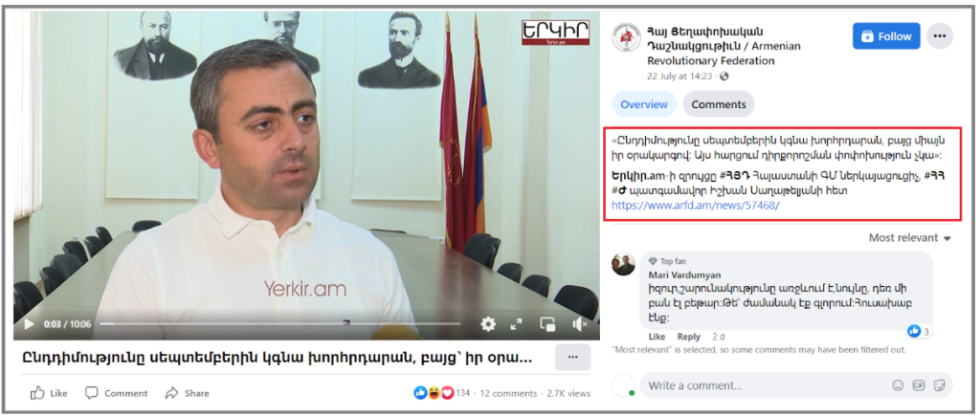Open post options three-dot menu

click(940, 36)
